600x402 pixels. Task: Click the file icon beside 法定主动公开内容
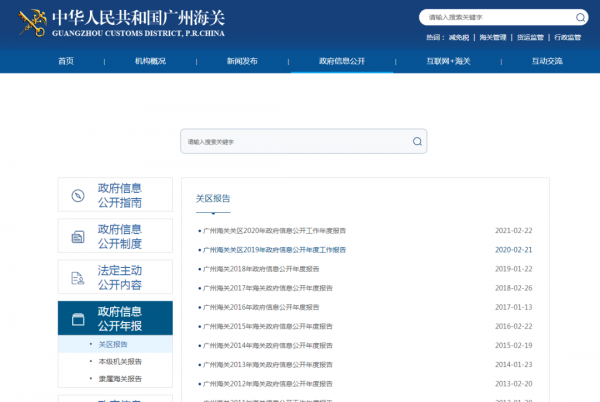tap(77, 278)
